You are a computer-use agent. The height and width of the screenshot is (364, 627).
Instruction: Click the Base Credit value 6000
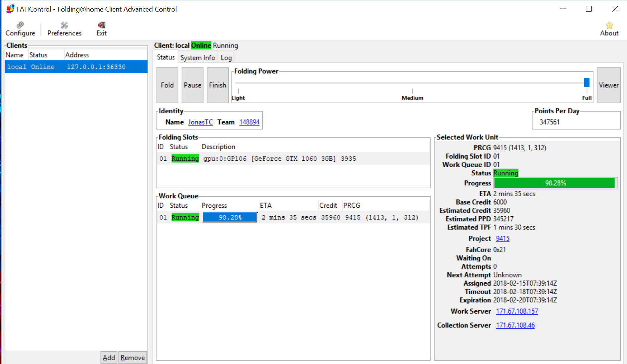pyautogui.click(x=500, y=202)
